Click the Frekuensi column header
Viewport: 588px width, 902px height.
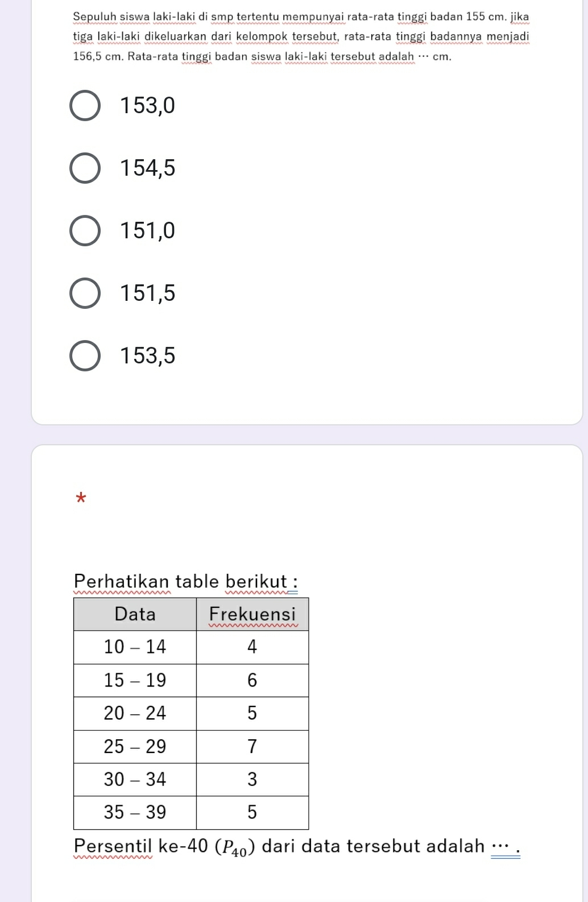[x=252, y=614]
